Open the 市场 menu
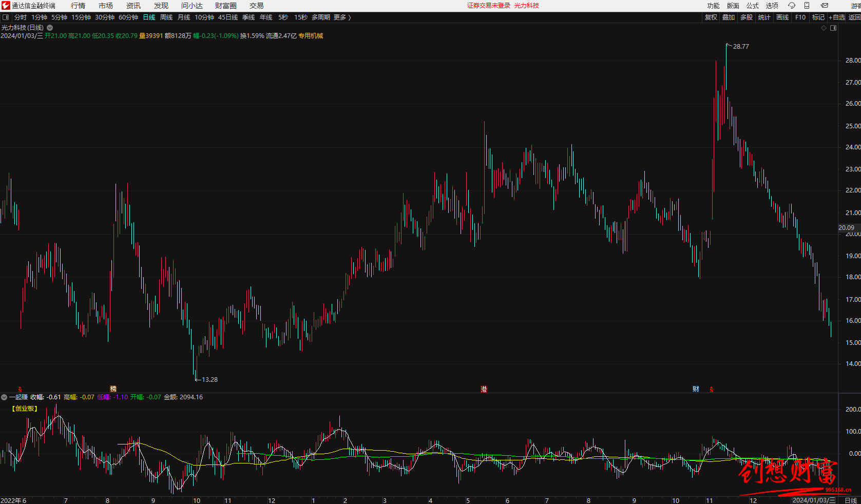 point(106,6)
